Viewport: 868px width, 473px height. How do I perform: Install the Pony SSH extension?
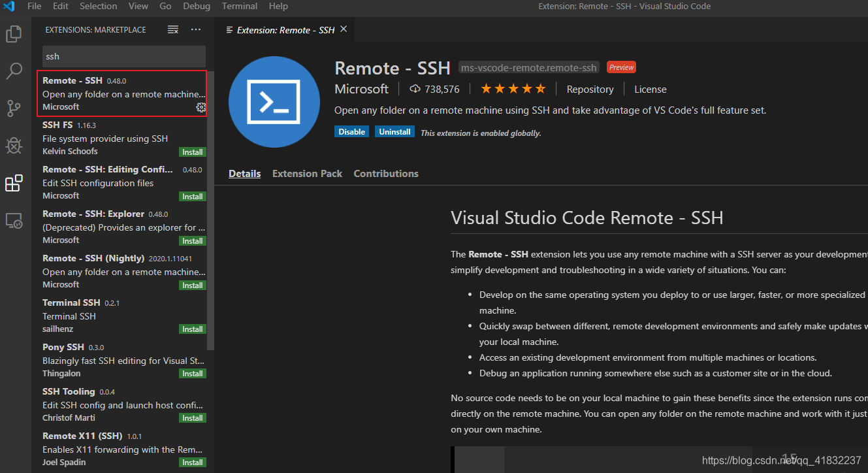pos(193,374)
